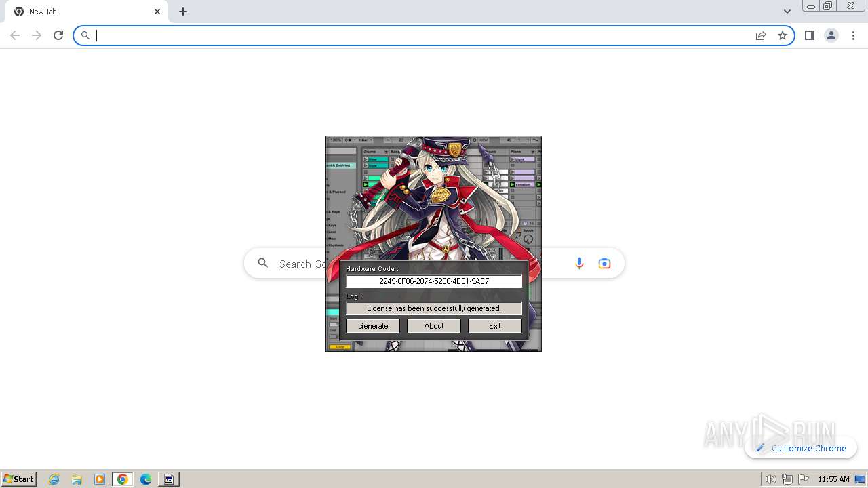This screenshot has height=488, width=868.
Task: Open Chrome side panel
Action: pos(810,35)
